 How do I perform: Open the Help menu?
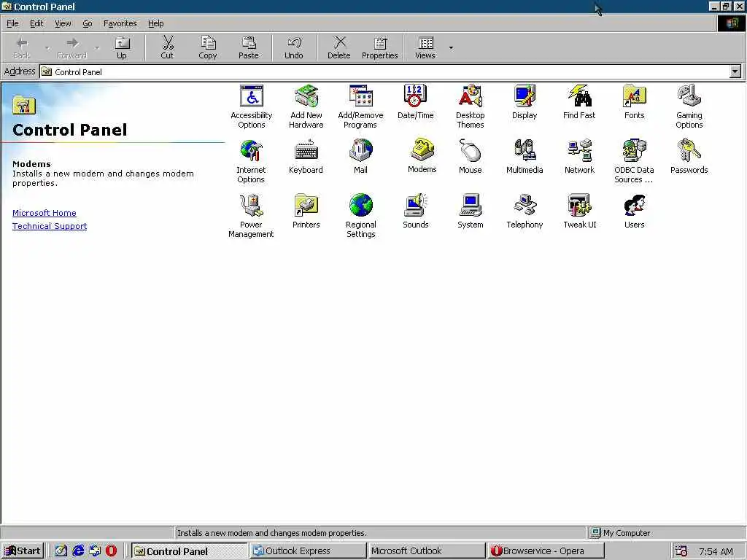(x=155, y=23)
